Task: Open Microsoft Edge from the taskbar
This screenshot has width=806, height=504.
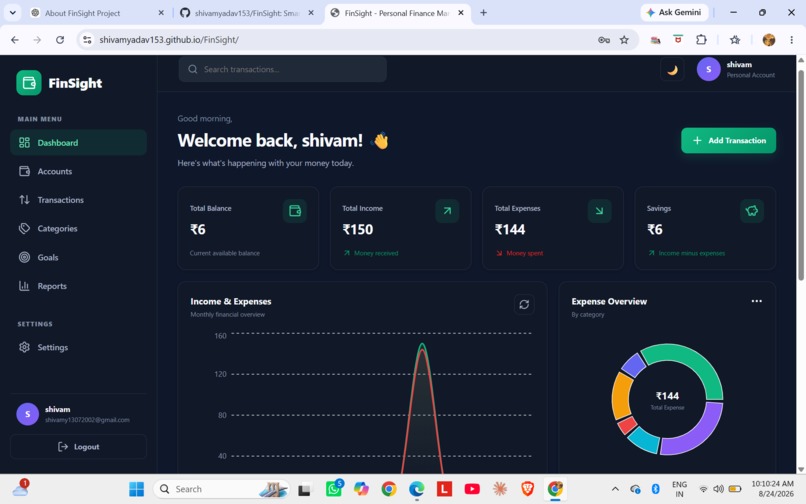Action: click(x=417, y=489)
